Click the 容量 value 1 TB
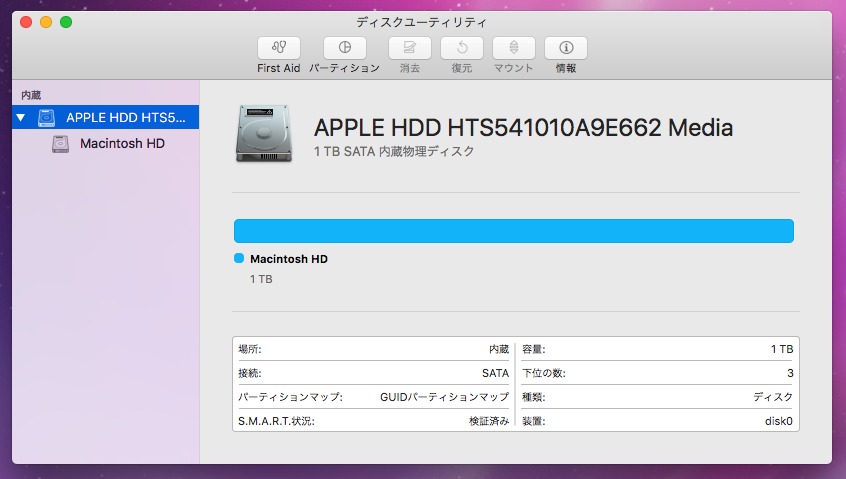The width and height of the screenshot is (846, 479). (x=782, y=349)
